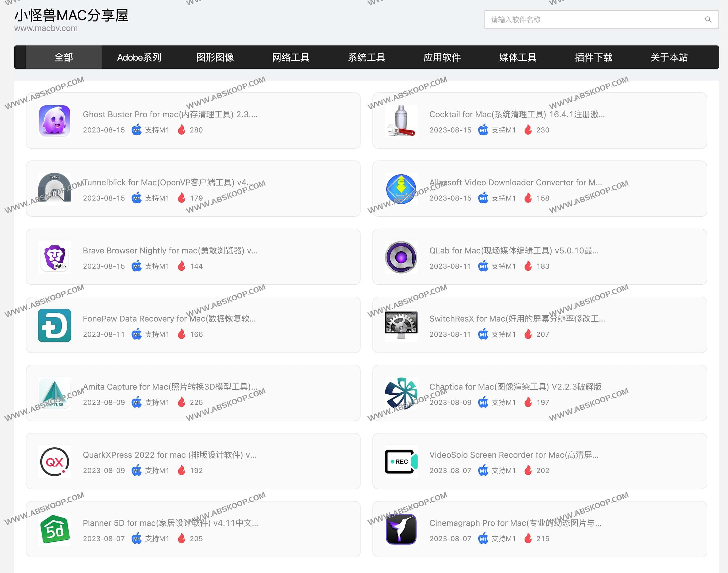Click the Cocktail system cleaner icon

tap(401, 121)
